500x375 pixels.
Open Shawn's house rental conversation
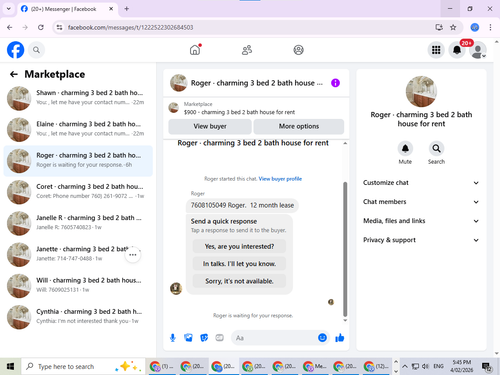(x=78, y=98)
